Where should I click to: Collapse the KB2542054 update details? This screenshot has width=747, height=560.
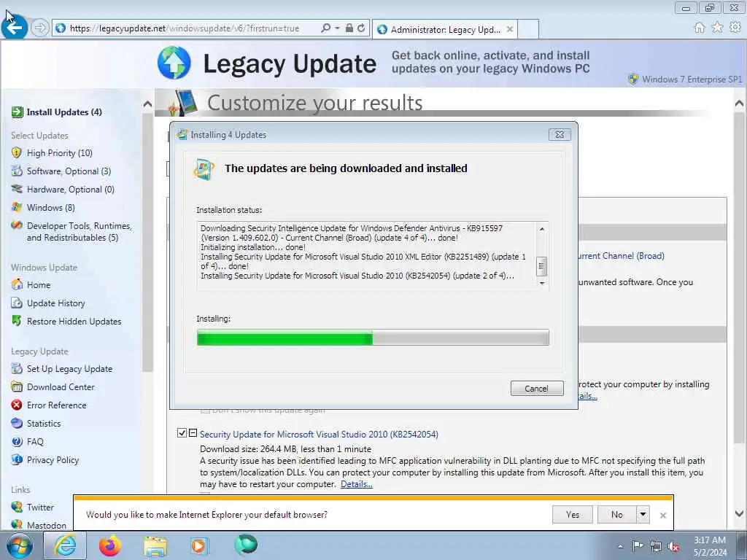[193, 433]
